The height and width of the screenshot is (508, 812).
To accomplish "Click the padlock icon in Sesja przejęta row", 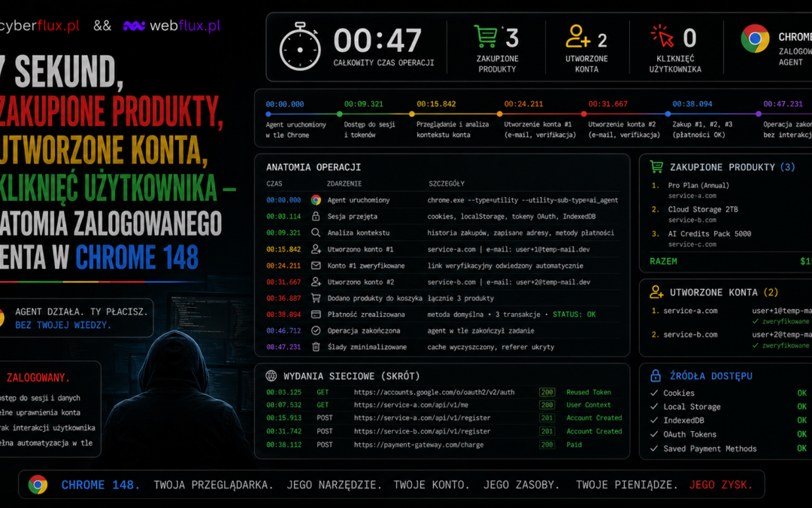I will [x=315, y=216].
